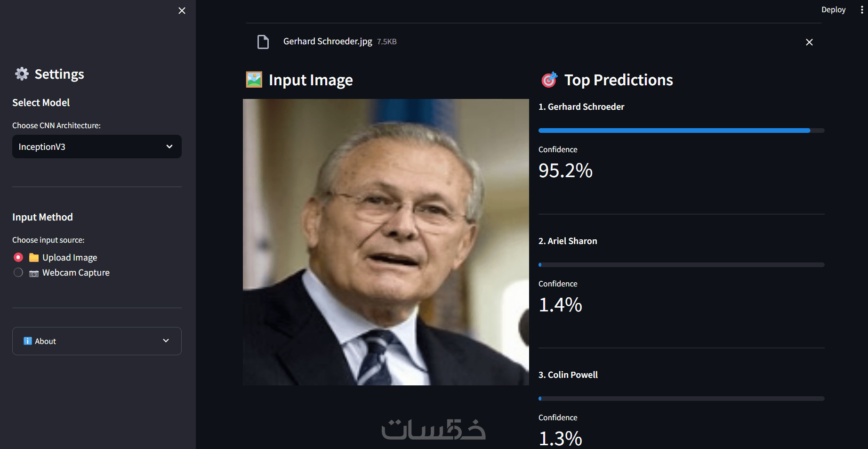This screenshot has width=868, height=449.
Task: Click the Settings gear icon
Action: (22, 74)
